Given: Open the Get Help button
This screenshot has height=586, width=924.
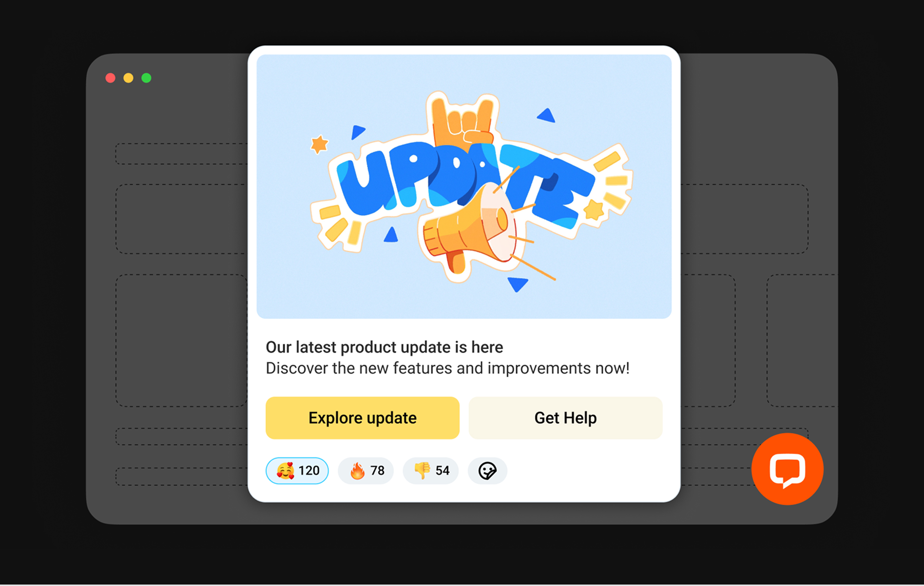Looking at the screenshot, I should [x=565, y=417].
